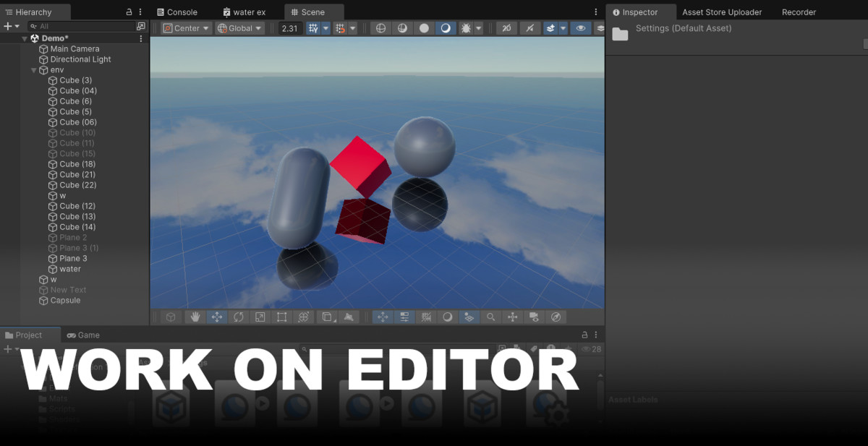Click the debug draw mode bug icon
The width and height of the screenshot is (868, 446).
pyautogui.click(x=466, y=28)
